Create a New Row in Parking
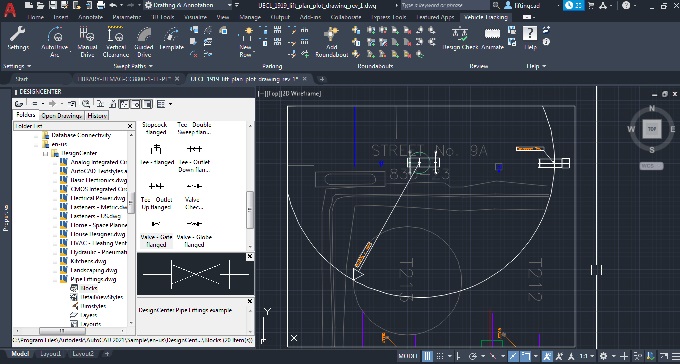 point(246,42)
